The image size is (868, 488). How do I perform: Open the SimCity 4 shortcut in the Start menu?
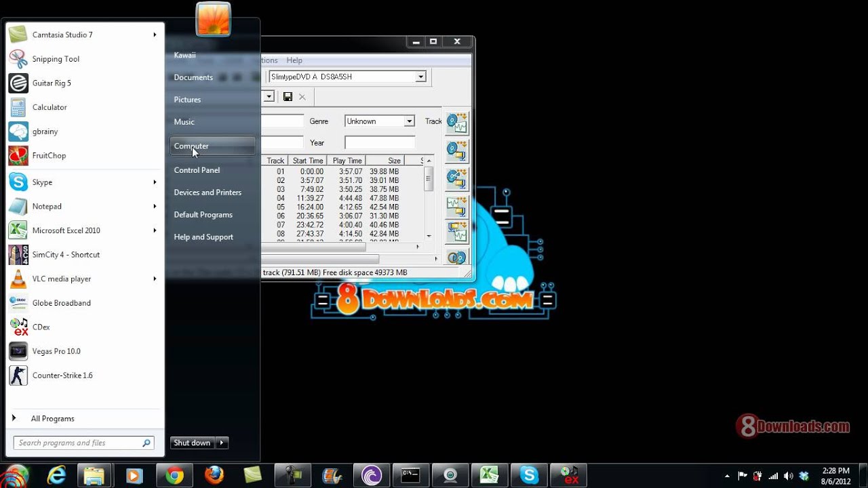[x=84, y=255]
